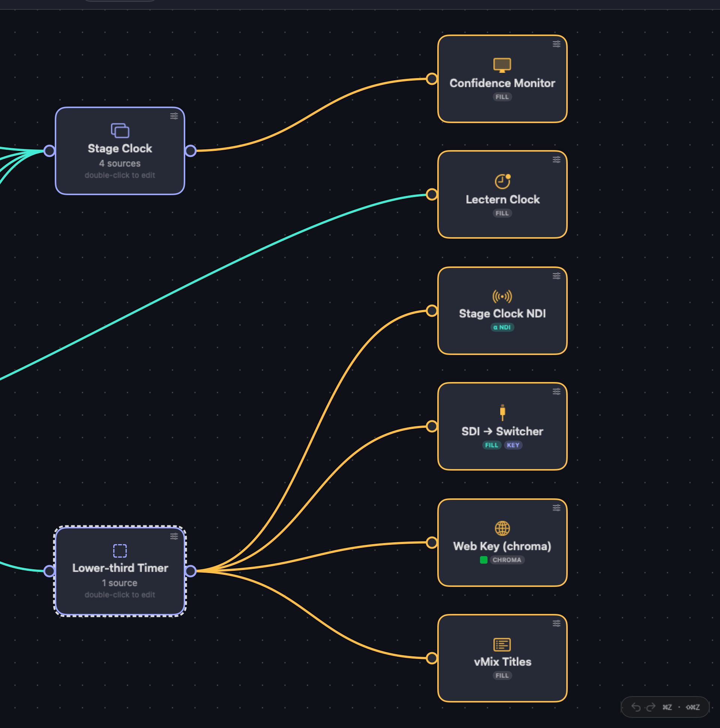Open settings sliders icon on Confidence Monitor node

point(556,44)
